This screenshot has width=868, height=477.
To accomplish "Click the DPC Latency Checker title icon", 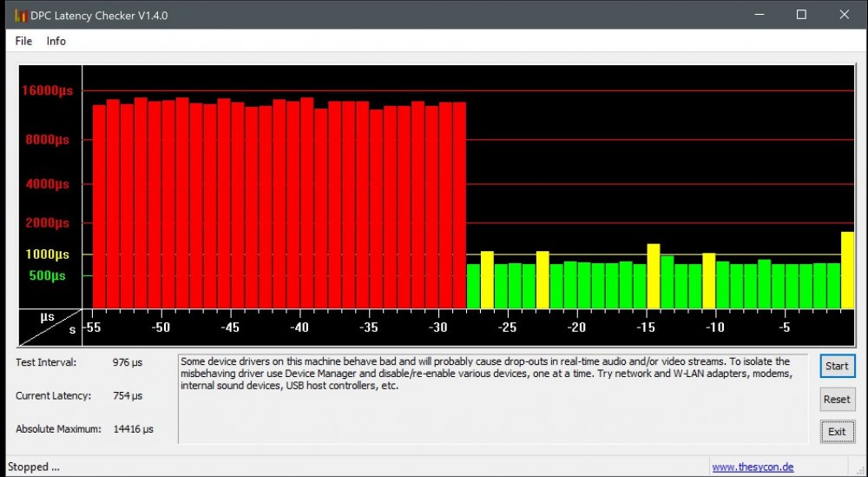I will (21, 16).
